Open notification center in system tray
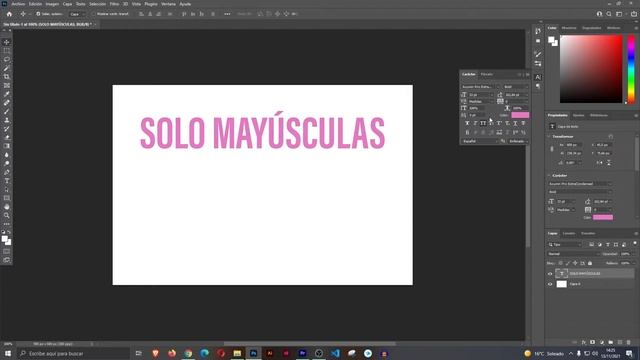 [x=629, y=353]
